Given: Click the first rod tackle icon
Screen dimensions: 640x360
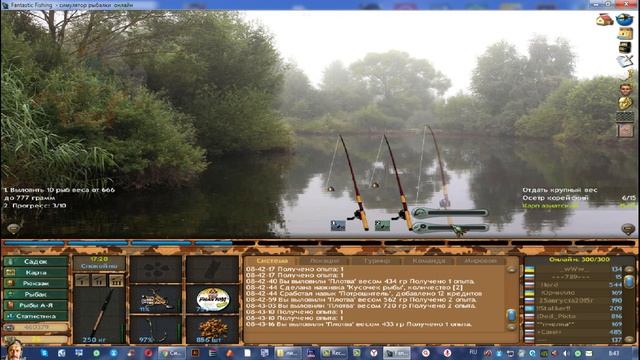Looking at the screenshot, I should [338, 225].
